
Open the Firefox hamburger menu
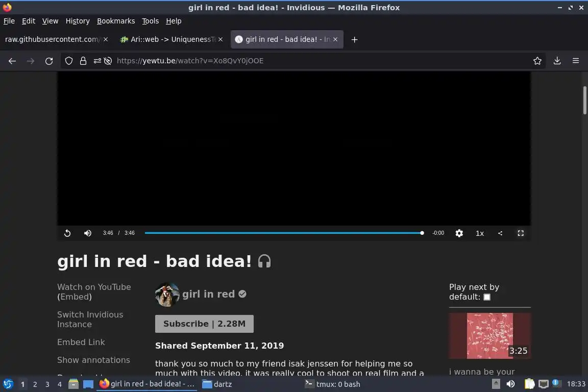576,61
